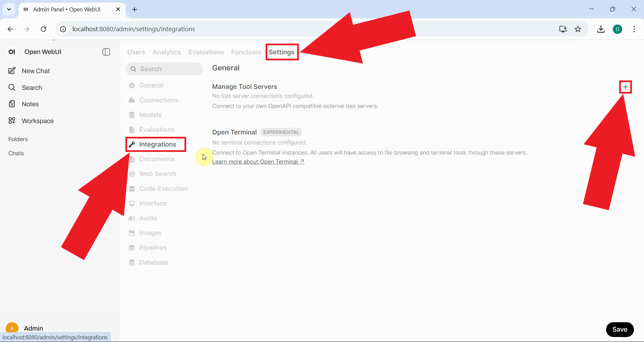Click the Admin Panel browser tab

72,9
